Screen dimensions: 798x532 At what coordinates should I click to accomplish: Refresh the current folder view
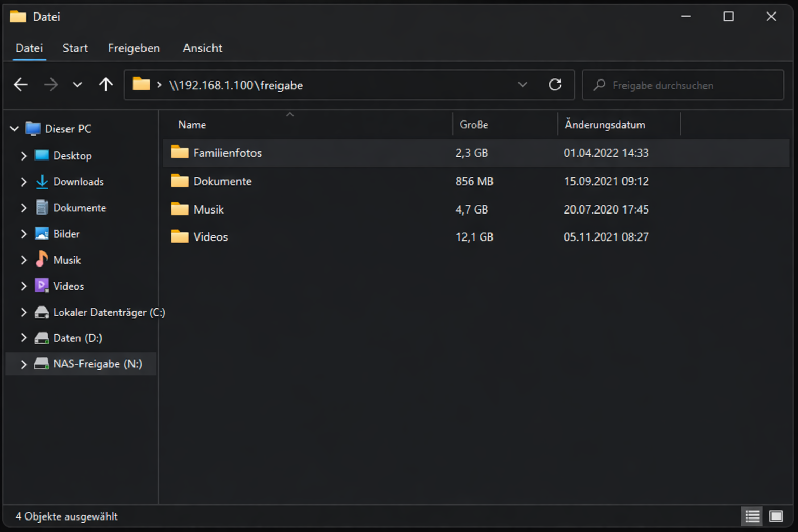tap(555, 84)
